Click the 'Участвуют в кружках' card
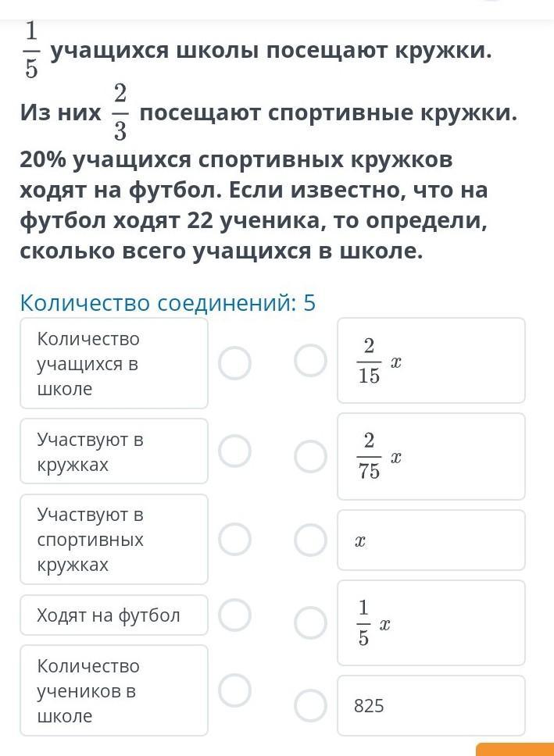This screenshot has width=554, height=756. point(114,451)
